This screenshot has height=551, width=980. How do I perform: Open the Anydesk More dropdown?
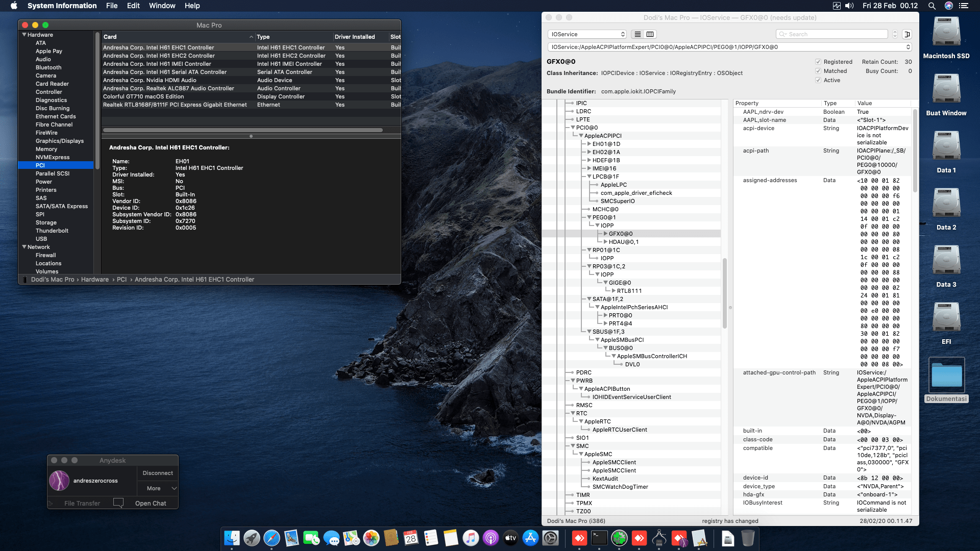[158, 488]
